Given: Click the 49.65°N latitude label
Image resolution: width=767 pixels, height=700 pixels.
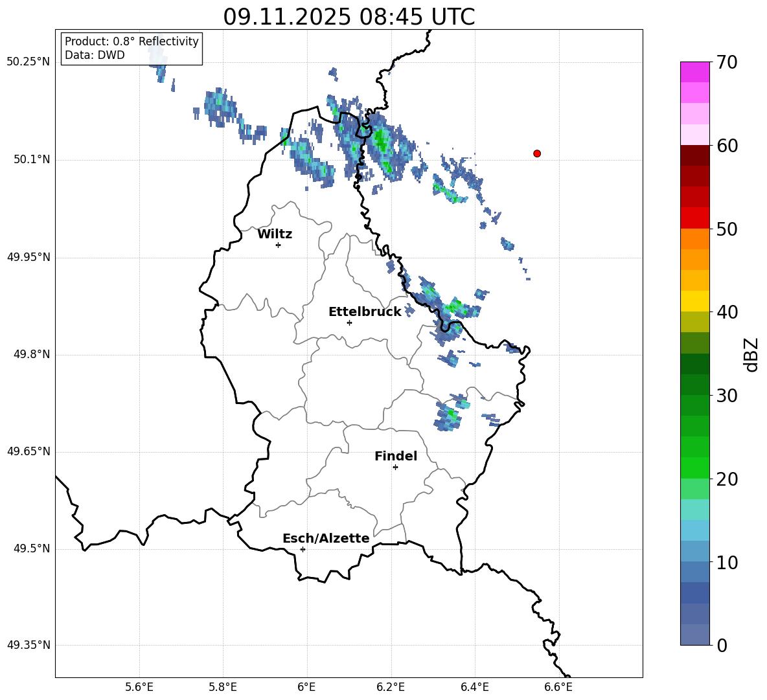Looking at the screenshot, I should [29, 451].
